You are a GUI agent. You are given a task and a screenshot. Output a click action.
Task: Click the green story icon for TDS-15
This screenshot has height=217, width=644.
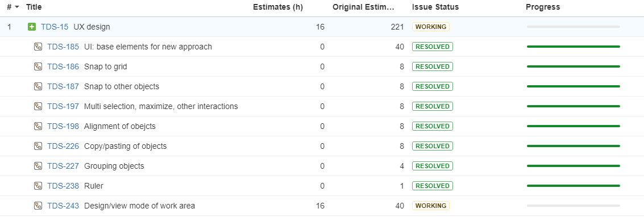coord(32,27)
